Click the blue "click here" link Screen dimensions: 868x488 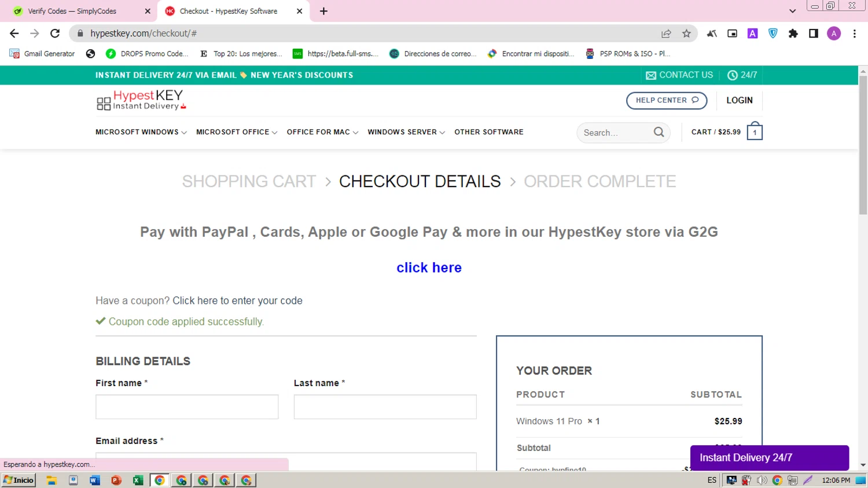pyautogui.click(x=429, y=267)
